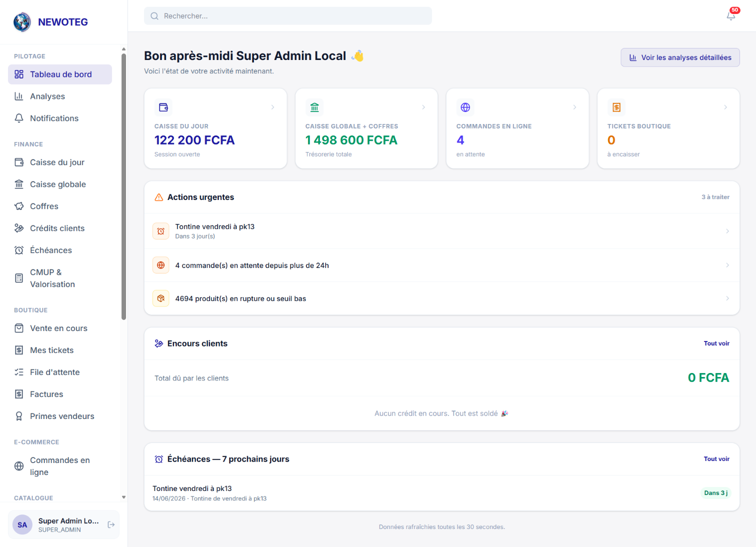Focus the Rechercher search field
Viewport: 756px width, 547px height.
pos(288,16)
